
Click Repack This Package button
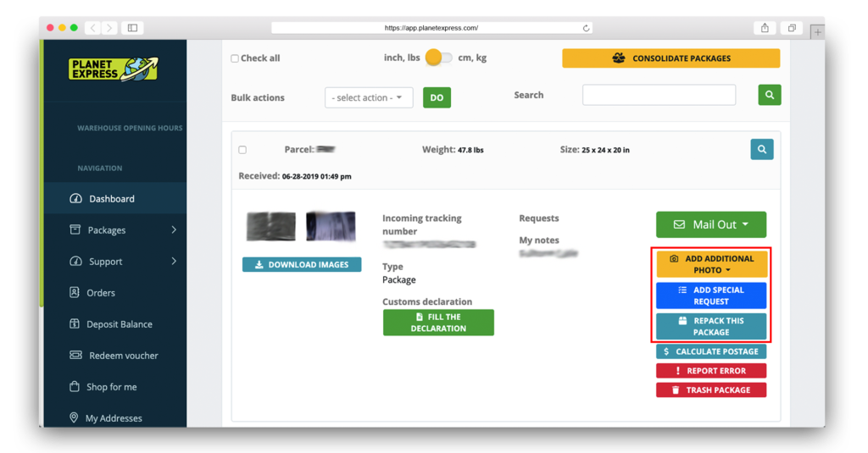[x=711, y=326]
